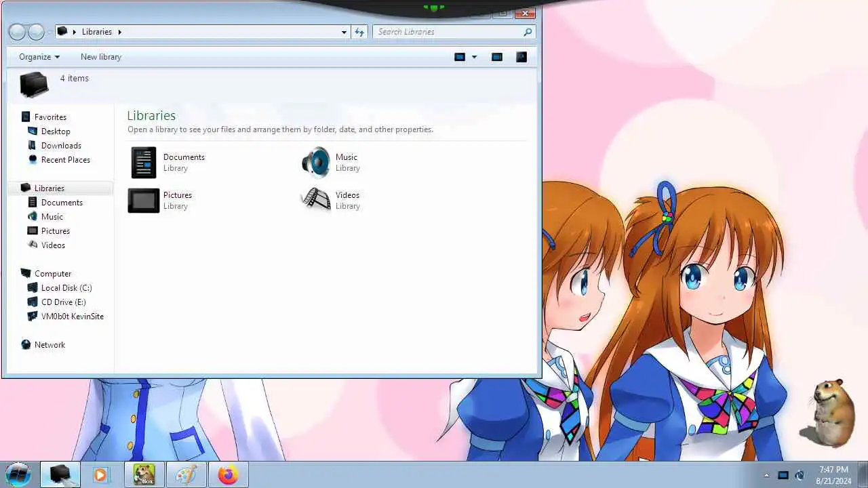Click the Music library name text
This screenshot has width=868, height=488.
tap(347, 157)
